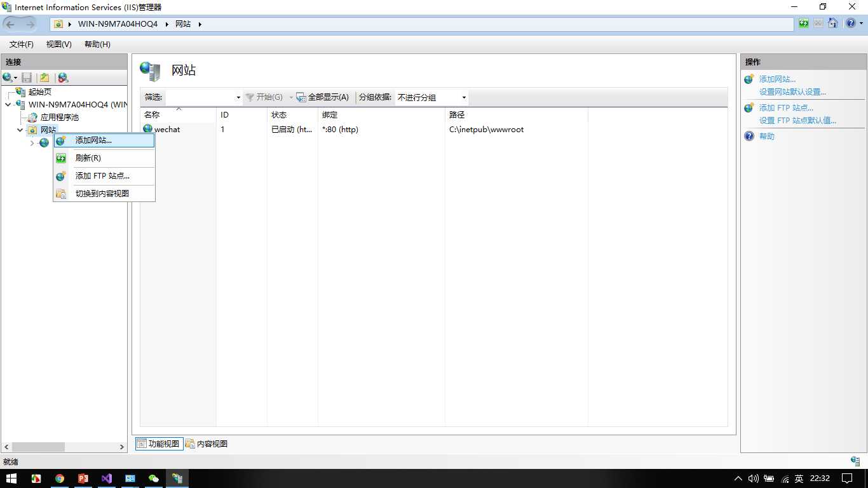Click the connections tree horizontal scrollbar

(x=38, y=447)
